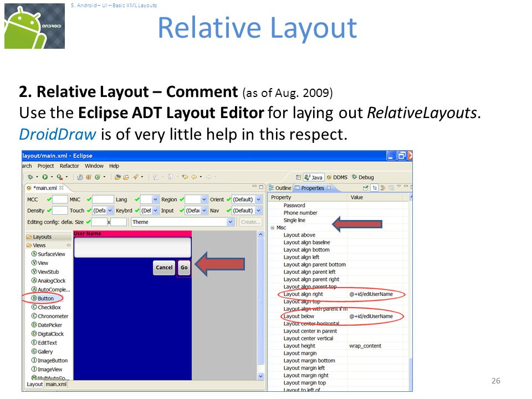This screenshot has width=532, height=399.
Task: Select the Button widget in palette
Action: [43, 298]
